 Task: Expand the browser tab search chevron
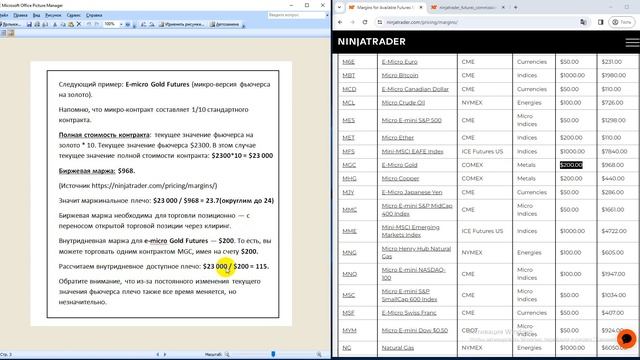coord(339,7)
